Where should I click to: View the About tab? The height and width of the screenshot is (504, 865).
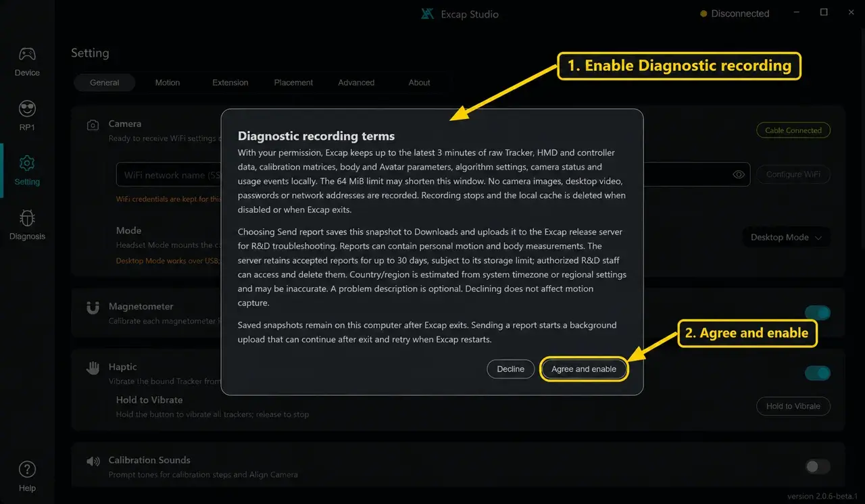coord(419,82)
